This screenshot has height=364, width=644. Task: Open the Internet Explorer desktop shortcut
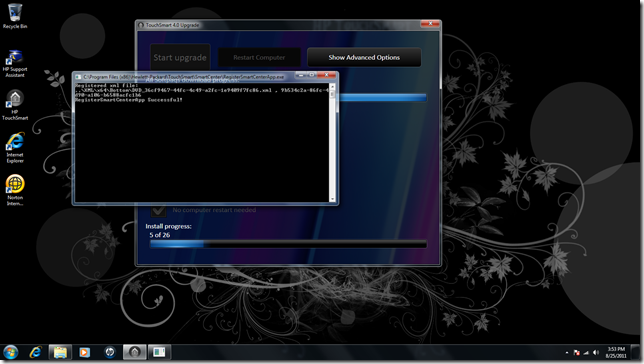(x=15, y=147)
